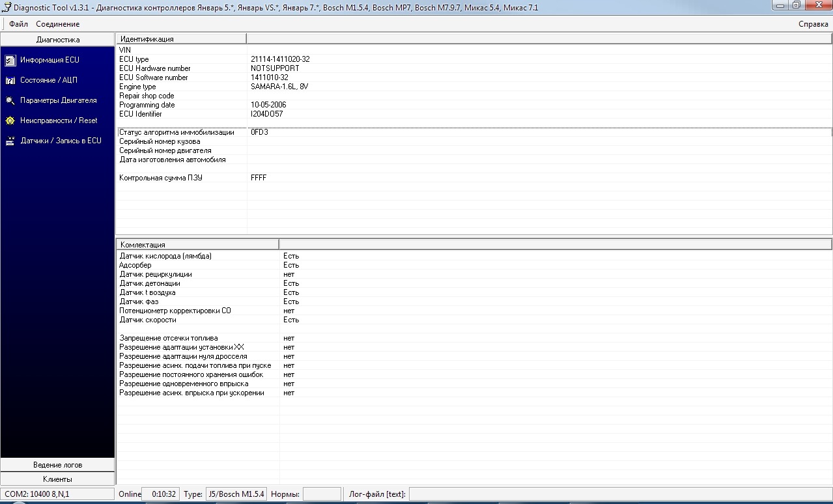Viewport: 833px width, 504px height.
Task: Select Датчик детонации row
Action: click(x=474, y=283)
